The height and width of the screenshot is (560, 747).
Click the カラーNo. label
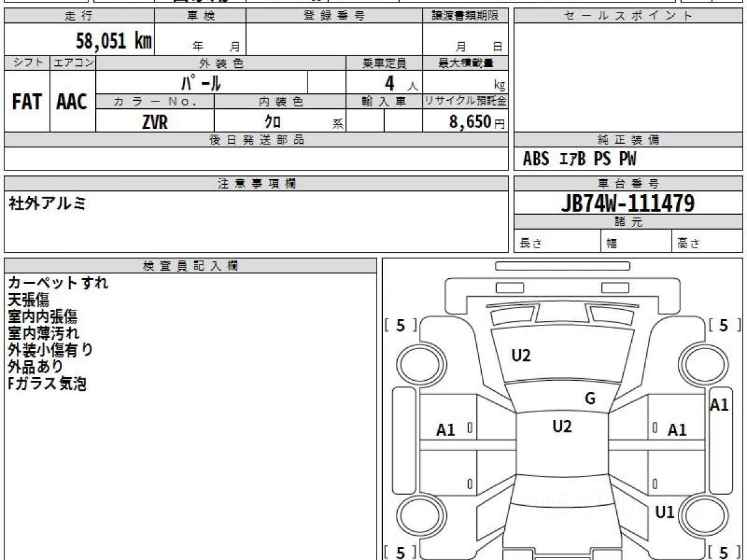point(155,102)
